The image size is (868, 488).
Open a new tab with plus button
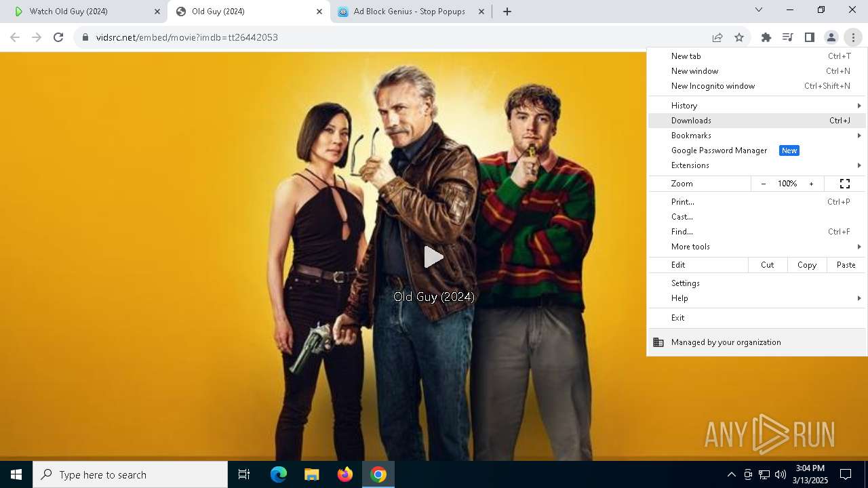coord(507,12)
